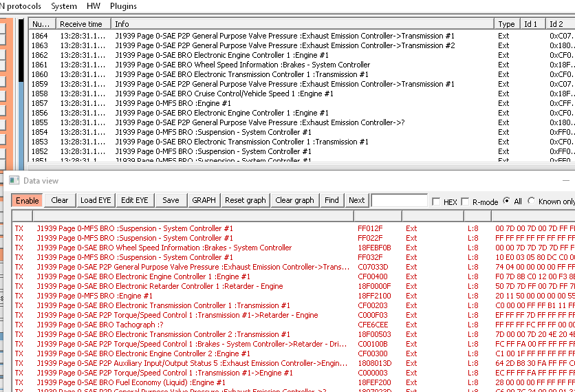Sort by Receive time column header

click(83, 24)
